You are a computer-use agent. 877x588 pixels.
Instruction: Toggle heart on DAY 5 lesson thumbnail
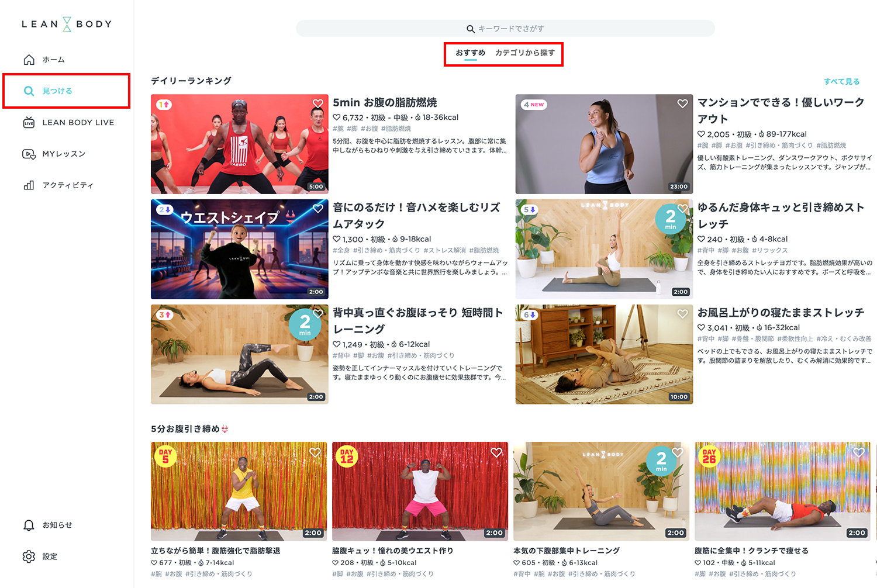pyautogui.click(x=315, y=452)
